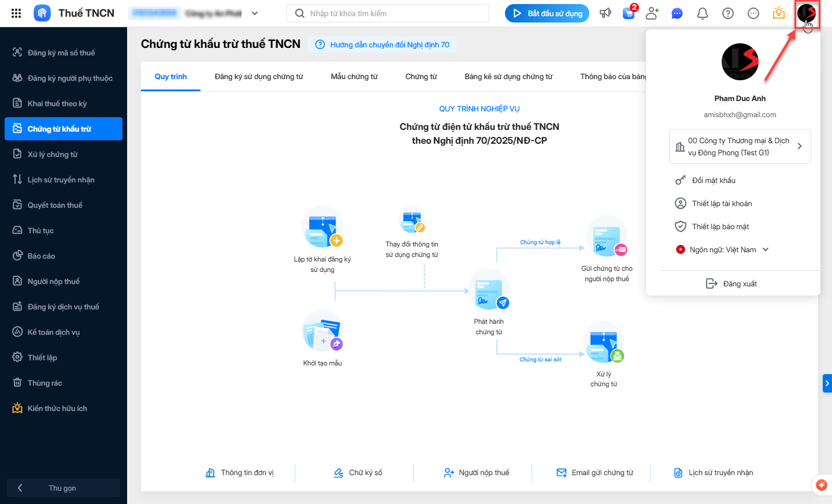Click the profile avatar in top bar
This screenshot has width=832, height=504.
(807, 13)
